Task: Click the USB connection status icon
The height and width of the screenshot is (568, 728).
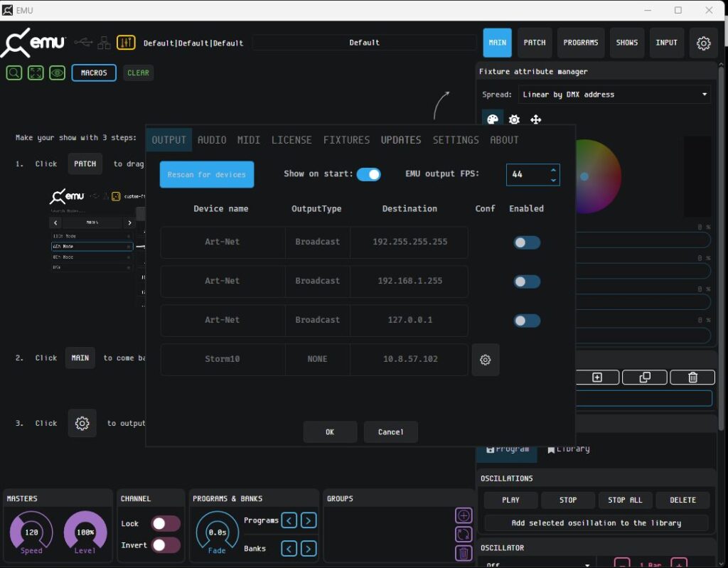Action: [83, 43]
